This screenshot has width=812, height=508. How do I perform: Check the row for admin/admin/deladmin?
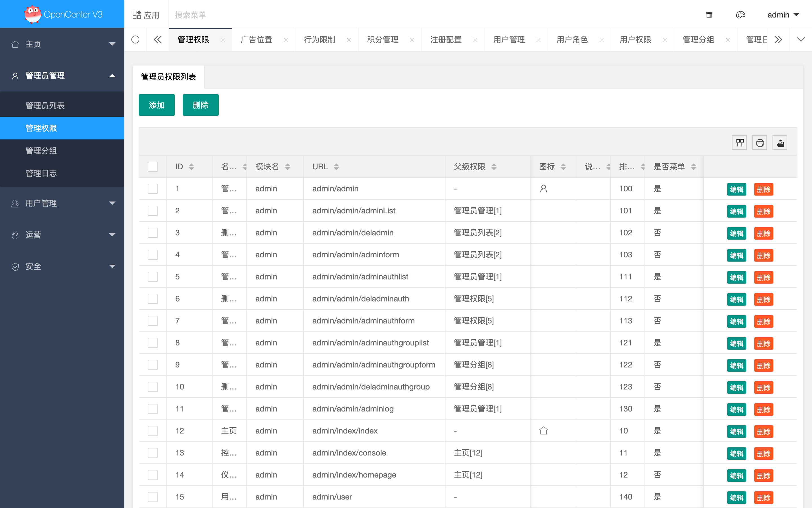[153, 233]
